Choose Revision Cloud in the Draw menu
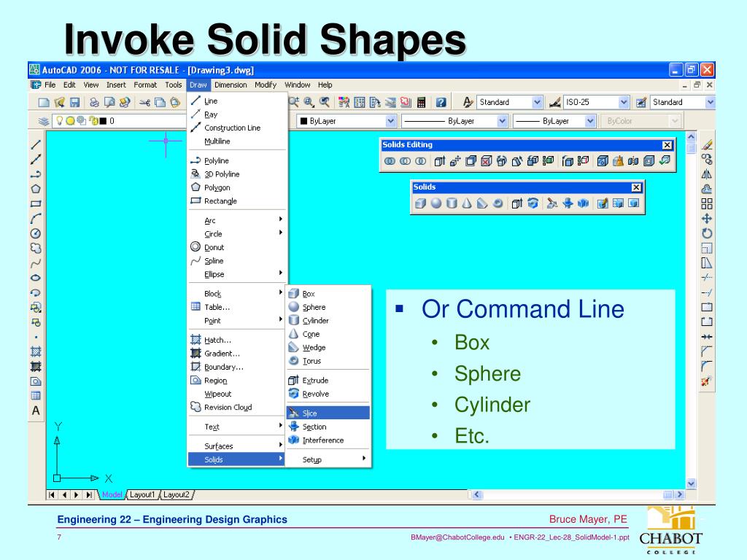Viewport: 747px width, 560px height. tap(237, 407)
